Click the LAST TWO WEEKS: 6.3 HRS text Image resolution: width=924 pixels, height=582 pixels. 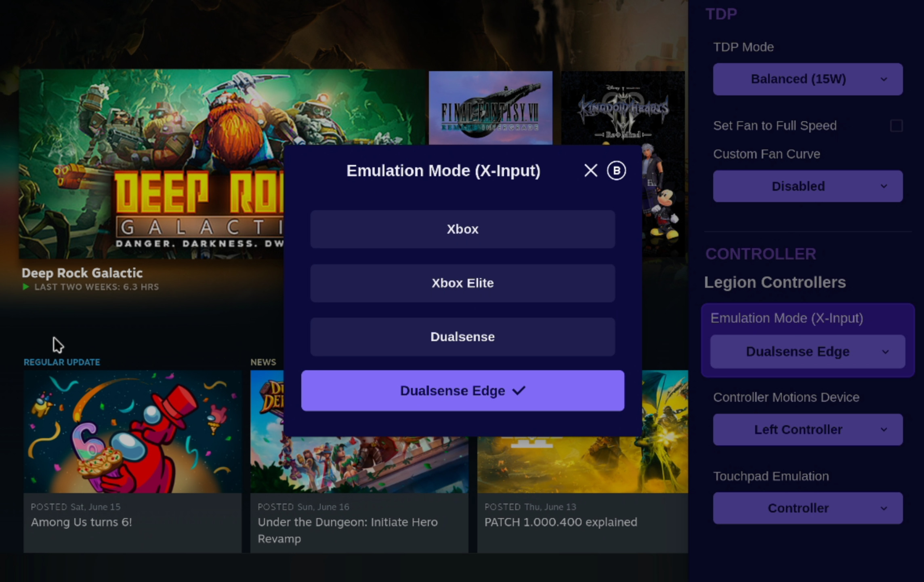click(x=97, y=287)
